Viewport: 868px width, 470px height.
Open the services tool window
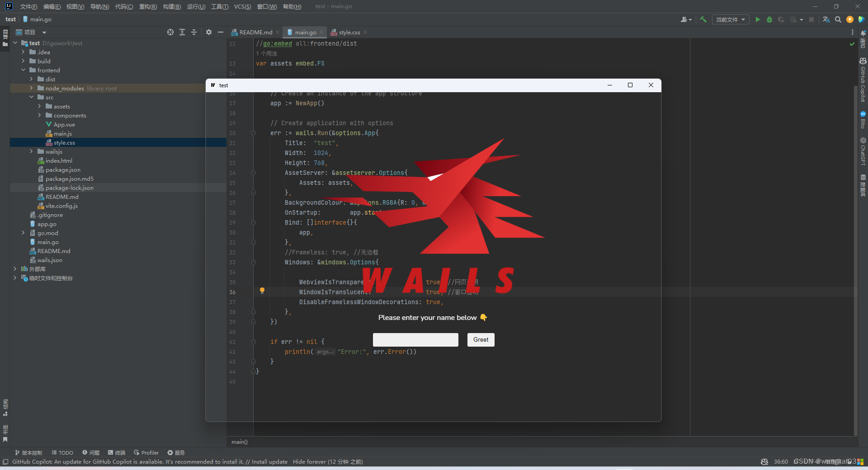tap(176, 452)
